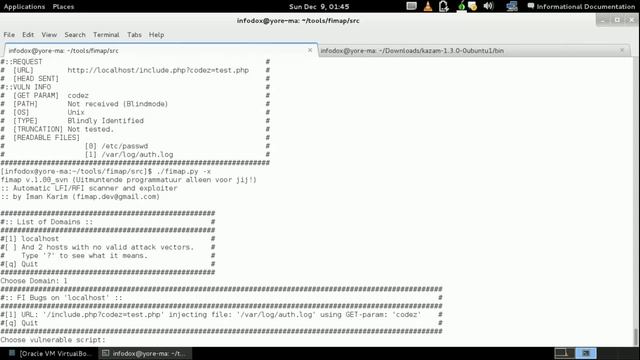
Task: Open the battery power status icon
Action: [x=444, y=6]
